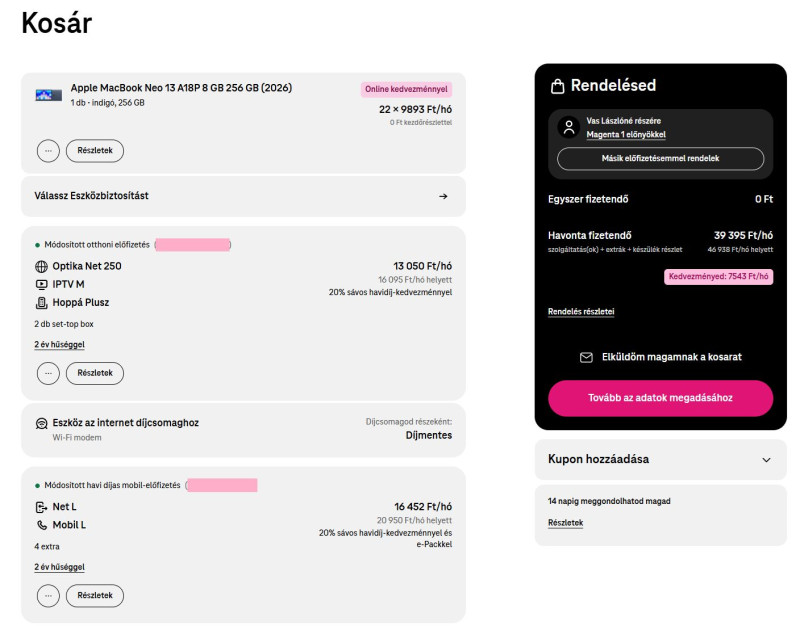Click the Net L mobile data icon
Image resolution: width=800 pixels, height=626 pixels.
(x=42, y=507)
